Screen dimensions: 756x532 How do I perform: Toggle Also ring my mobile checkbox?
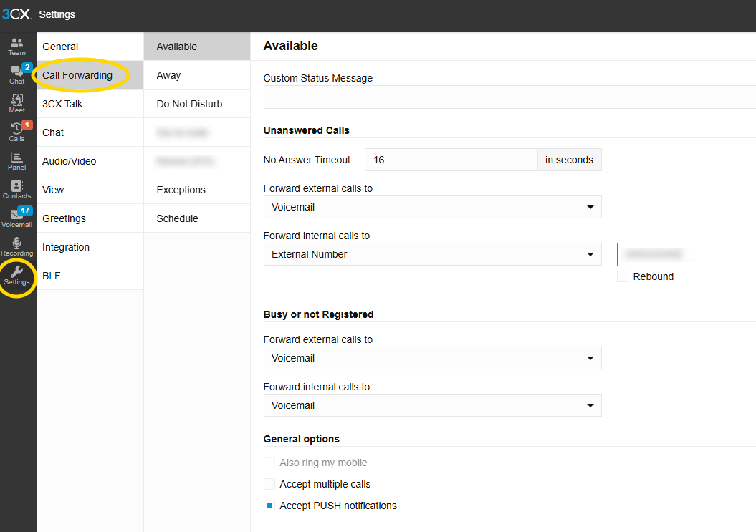tap(269, 463)
